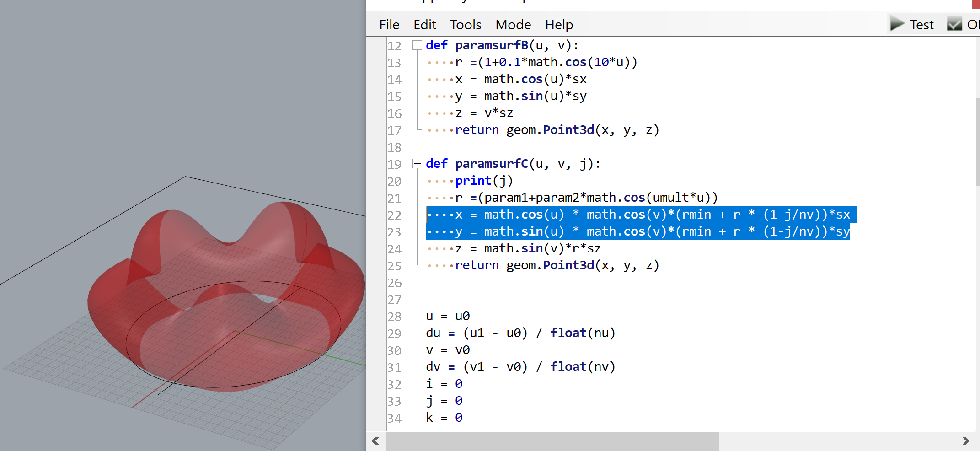Collapse the paramsurfB function fold marker

coord(417,45)
